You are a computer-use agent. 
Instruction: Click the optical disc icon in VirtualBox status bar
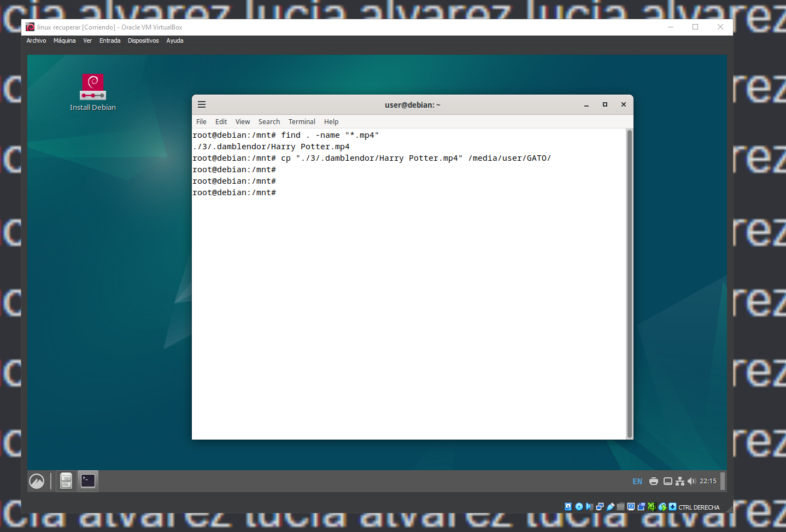click(x=578, y=507)
